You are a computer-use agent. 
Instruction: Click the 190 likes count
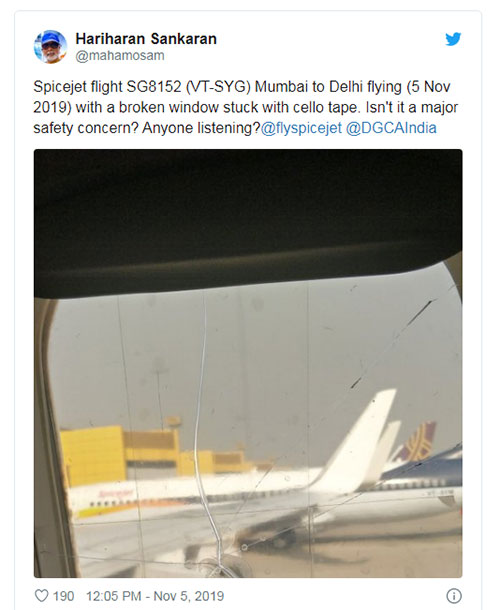click(x=63, y=596)
